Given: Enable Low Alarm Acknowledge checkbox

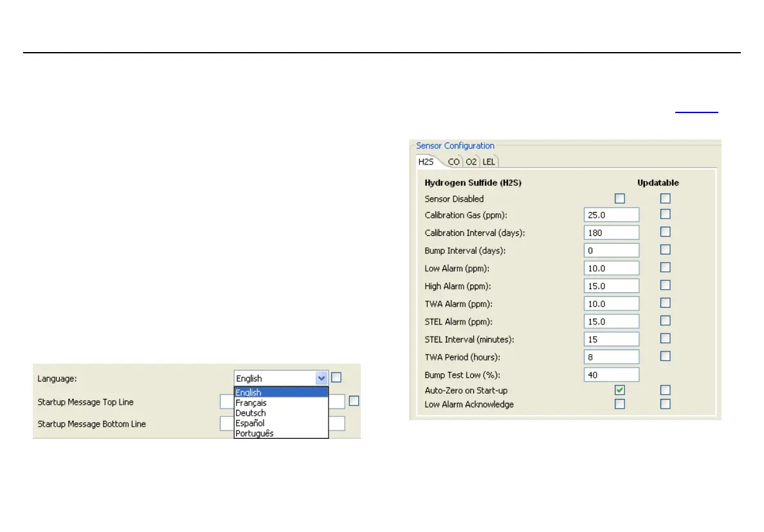Looking at the screenshot, I should pyautogui.click(x=620, y=404).
